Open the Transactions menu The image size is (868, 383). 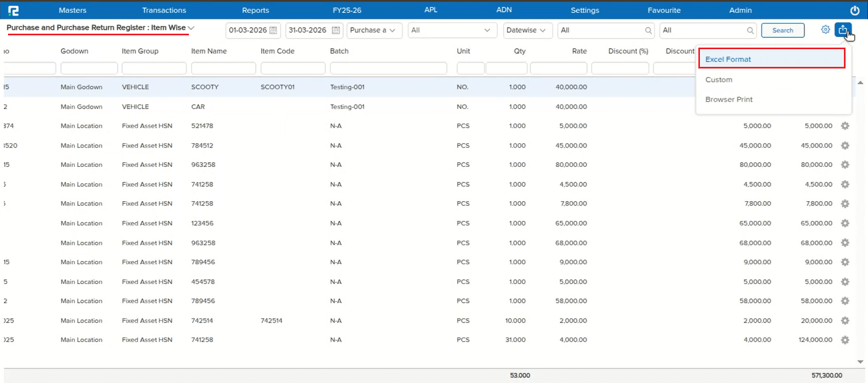164,10
